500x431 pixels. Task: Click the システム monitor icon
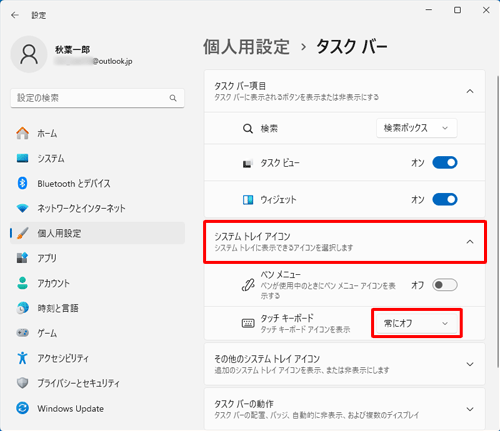coord(22,158)
